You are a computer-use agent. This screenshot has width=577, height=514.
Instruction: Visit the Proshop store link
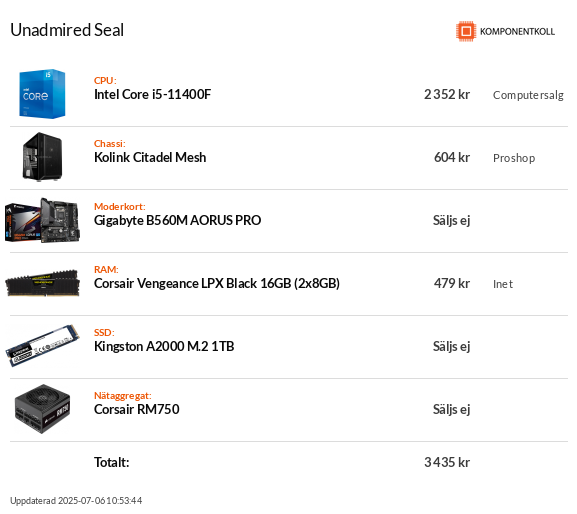(x=514, y=158)
